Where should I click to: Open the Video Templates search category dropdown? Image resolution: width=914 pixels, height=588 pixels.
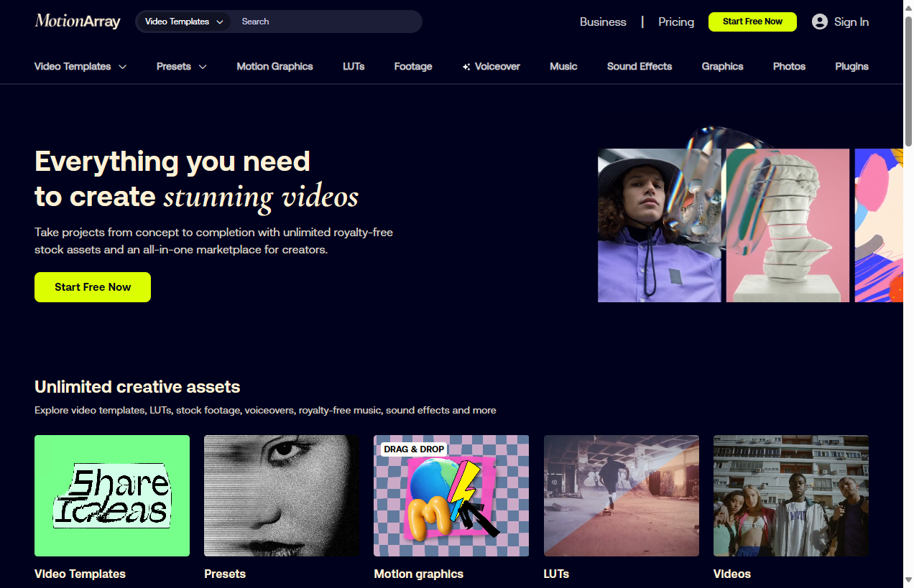184,22
